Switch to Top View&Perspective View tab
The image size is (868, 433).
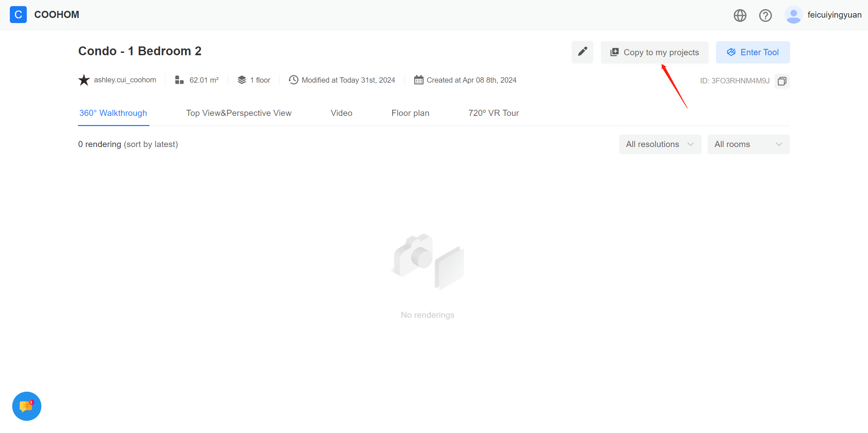pos(239,113)
